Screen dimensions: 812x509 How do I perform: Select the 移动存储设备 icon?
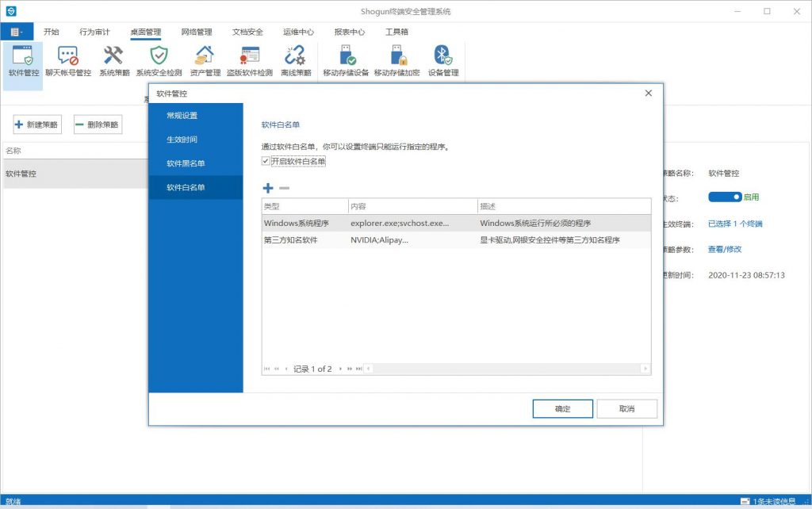(346, 57)
